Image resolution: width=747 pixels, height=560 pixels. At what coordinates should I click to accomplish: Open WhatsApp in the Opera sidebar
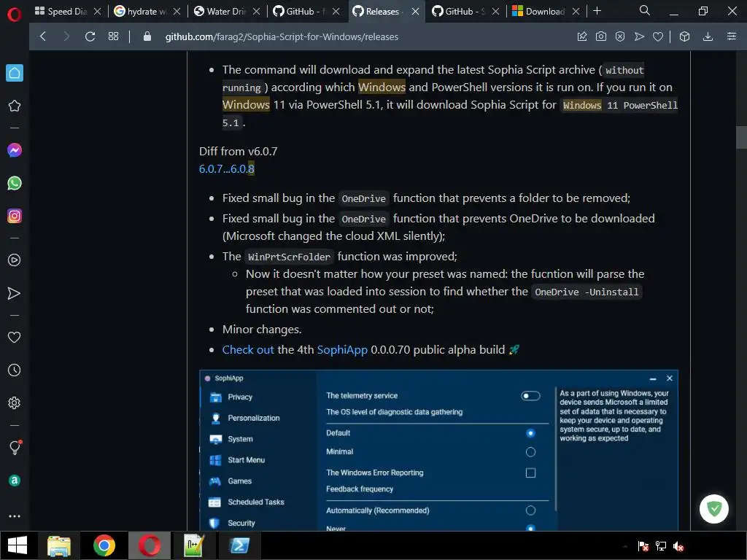[x=15, y=183]
